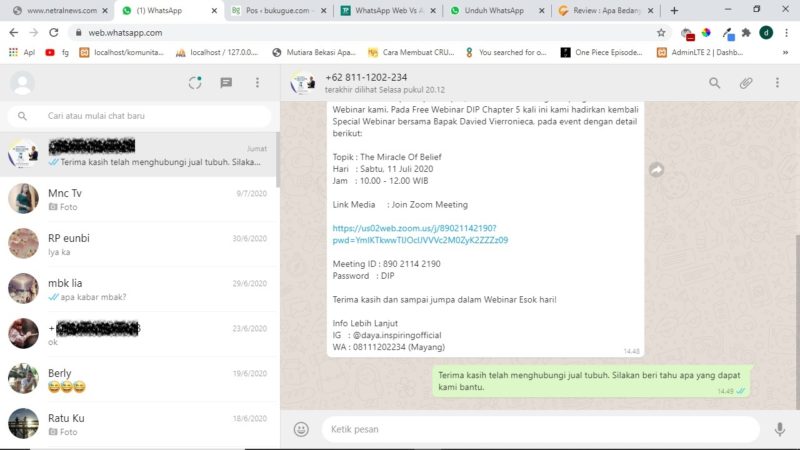This screenshot has height=450, width=800.
Task: Open sidebar three-dot menu
Action: [257, 83]
